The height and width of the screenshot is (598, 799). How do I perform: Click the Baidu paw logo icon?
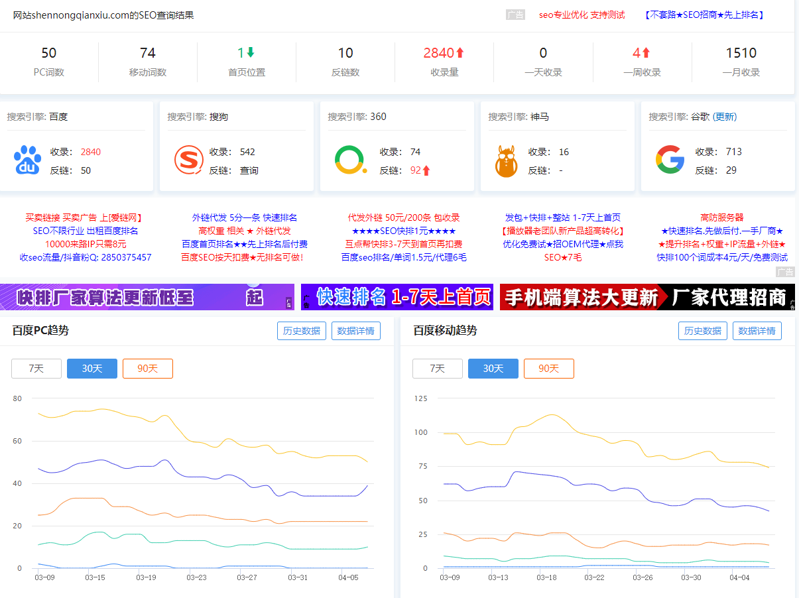click(x=28, y=160)
